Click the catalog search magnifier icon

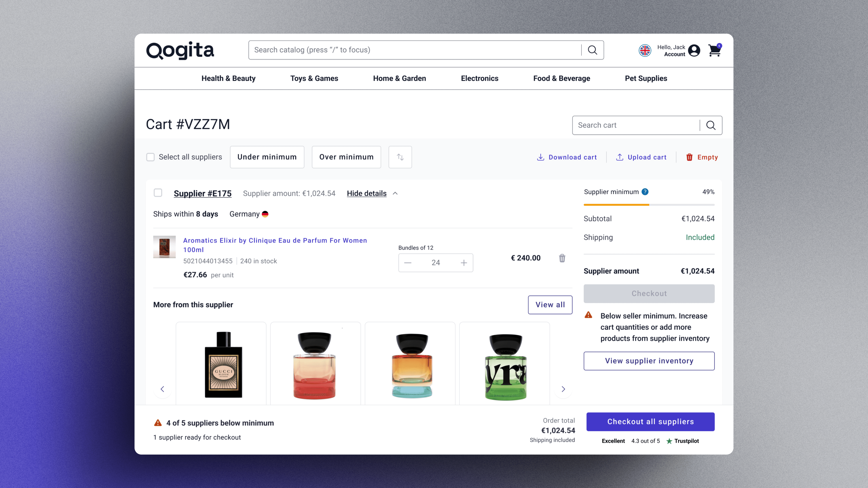pos(592,50)
